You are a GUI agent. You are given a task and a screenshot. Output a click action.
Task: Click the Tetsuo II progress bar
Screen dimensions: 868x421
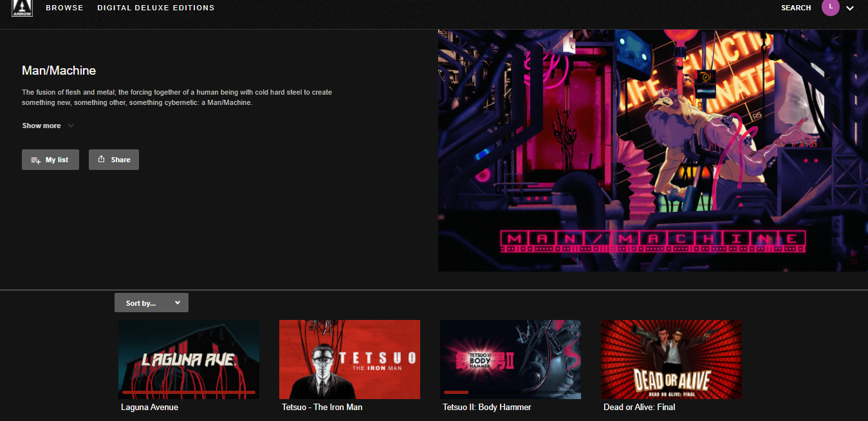(x=510, y=392)
